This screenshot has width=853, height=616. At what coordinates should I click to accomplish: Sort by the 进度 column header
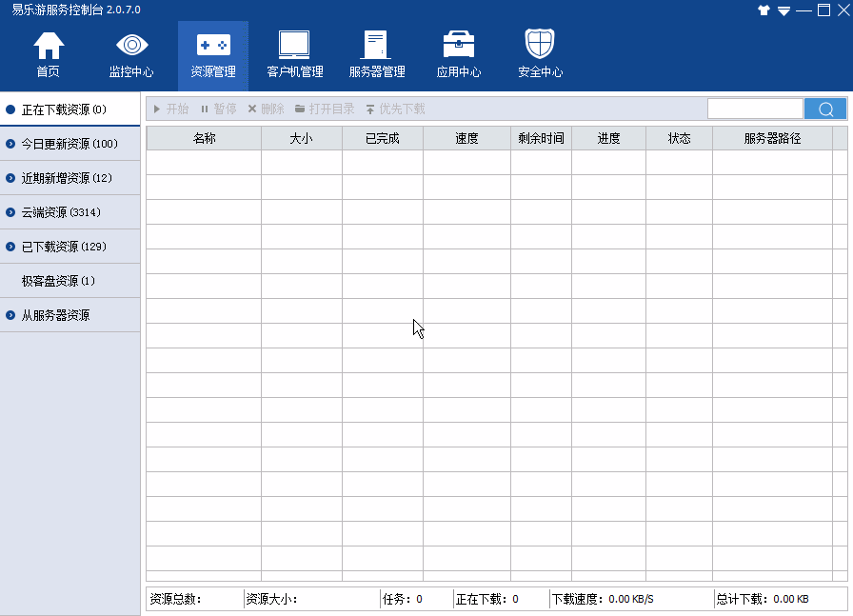[x=608, y=138]
